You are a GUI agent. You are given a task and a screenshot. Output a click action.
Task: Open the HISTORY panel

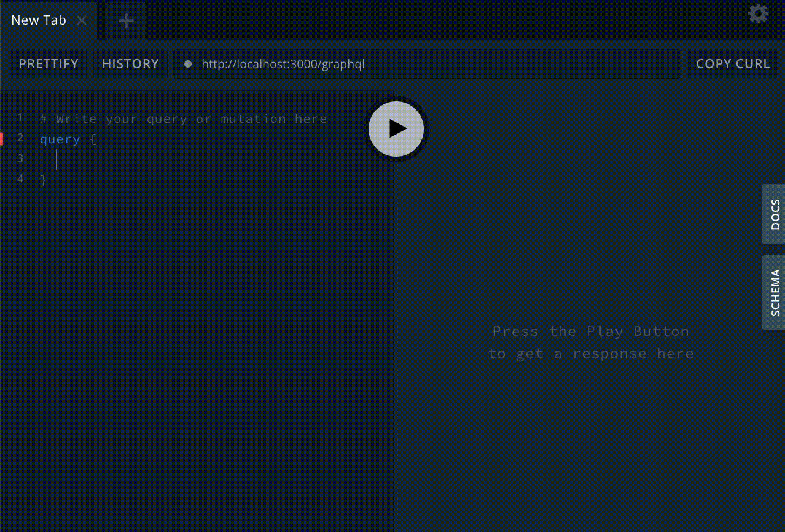click(130, 64)
